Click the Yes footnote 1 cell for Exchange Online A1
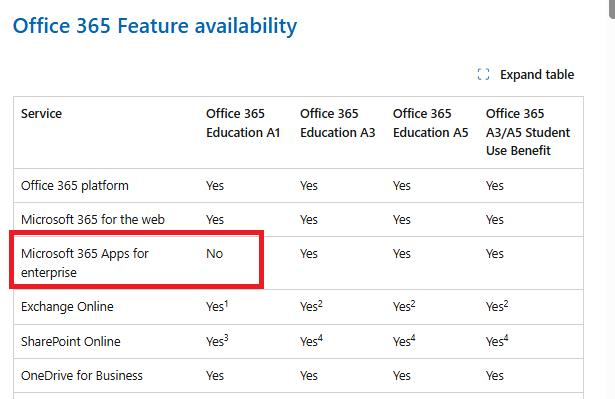The height and width of the screenshot is (399, 615). click(217, 306)
